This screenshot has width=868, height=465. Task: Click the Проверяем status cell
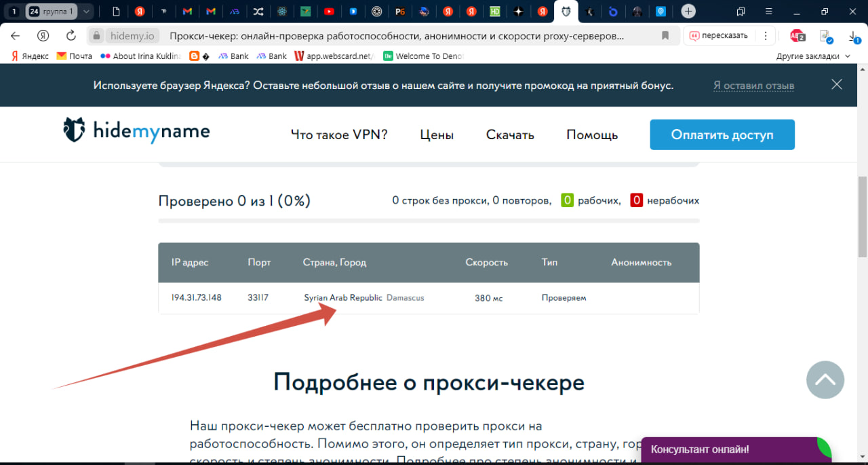pos(564,297)
